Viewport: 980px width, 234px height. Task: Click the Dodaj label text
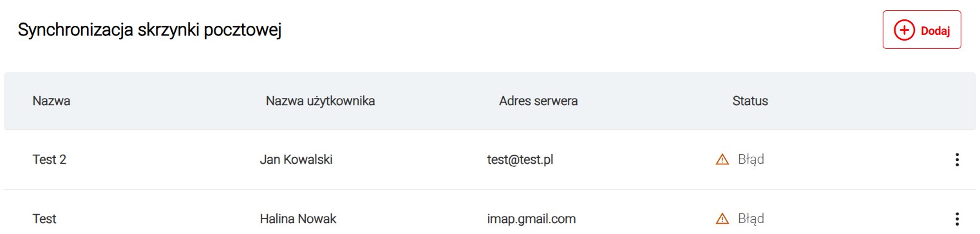coord(936,31)
